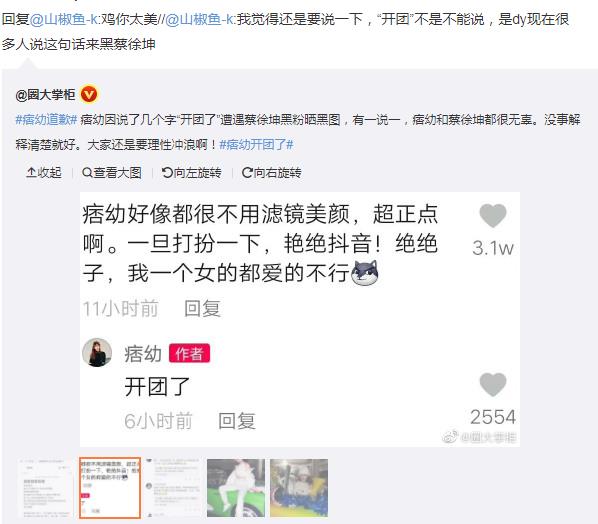Select the first screenshot thumbnail
The height and width of the screenshot is (524, 598).
tap(45, 488)
